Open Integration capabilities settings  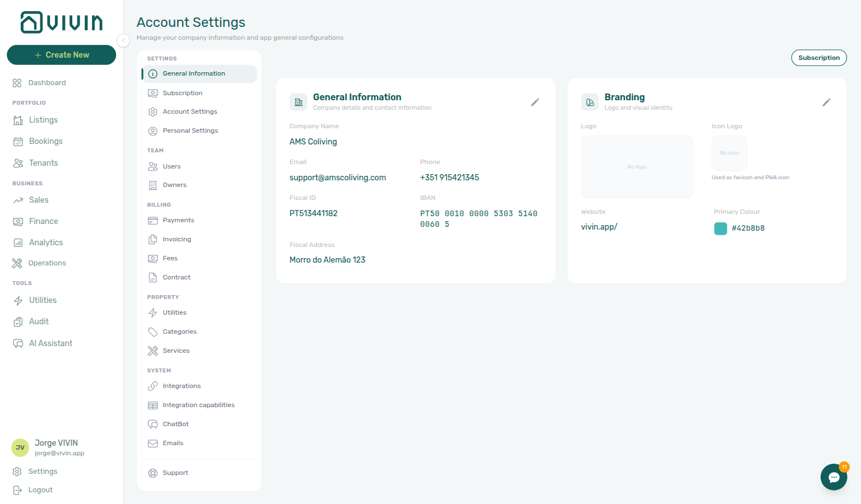(199, 405)
